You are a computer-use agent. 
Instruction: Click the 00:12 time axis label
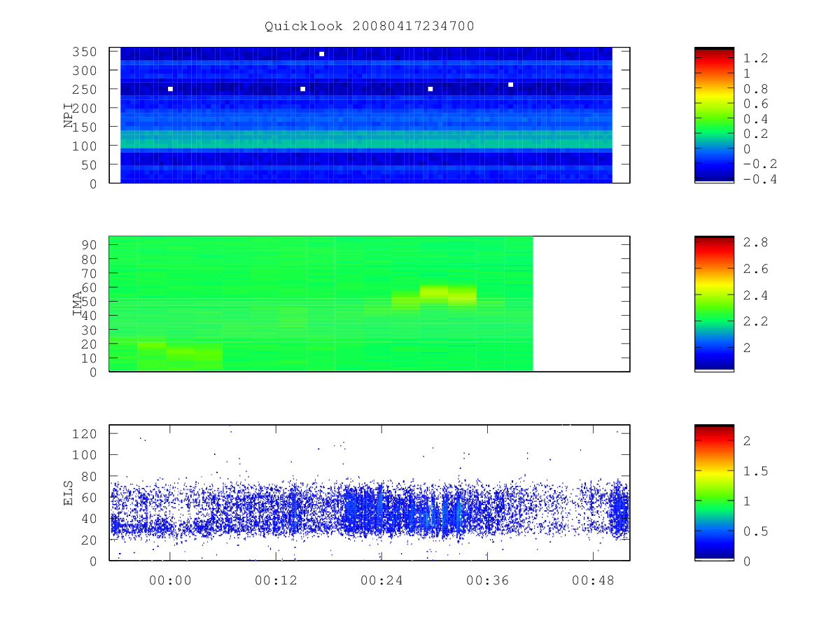tap(275, 580)
